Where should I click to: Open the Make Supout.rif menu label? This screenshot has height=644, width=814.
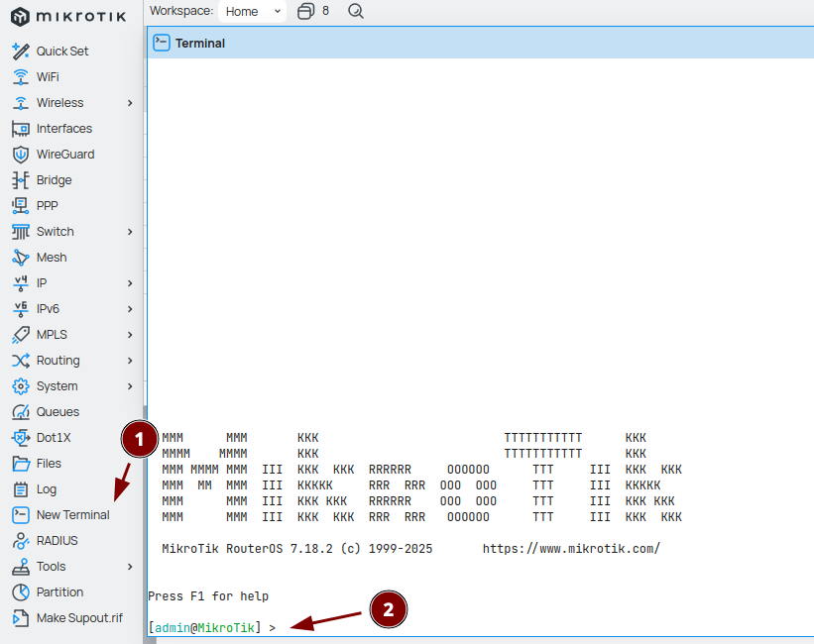pos(79,618)
